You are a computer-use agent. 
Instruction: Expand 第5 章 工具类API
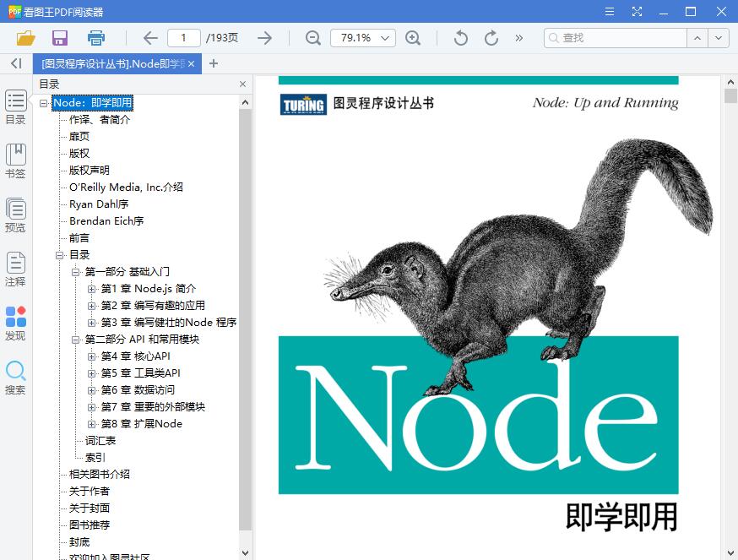[x=91, y=373]
